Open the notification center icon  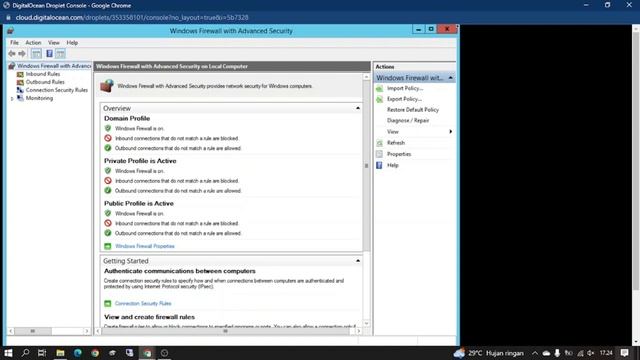624,353
